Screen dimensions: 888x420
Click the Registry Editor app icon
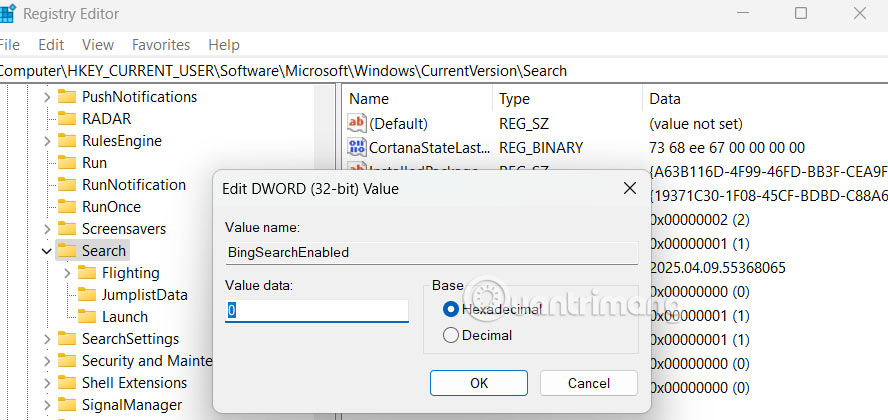tap(5, 14)
